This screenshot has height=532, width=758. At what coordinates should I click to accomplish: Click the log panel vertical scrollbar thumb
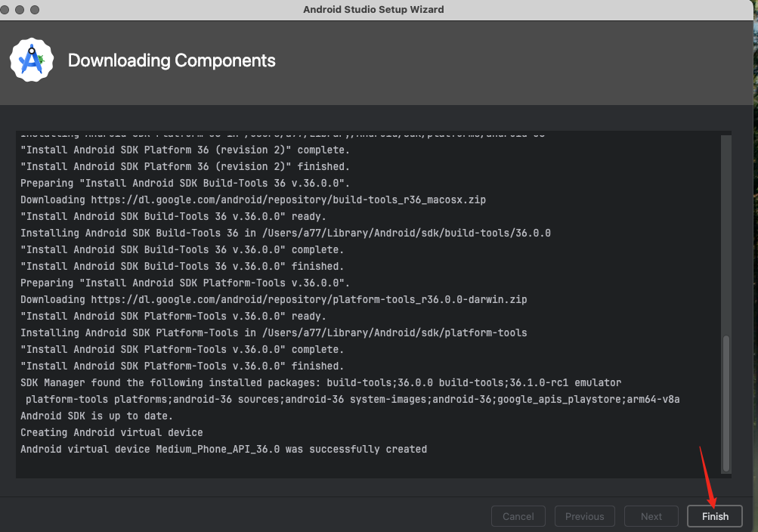click(x=726, y=403)
